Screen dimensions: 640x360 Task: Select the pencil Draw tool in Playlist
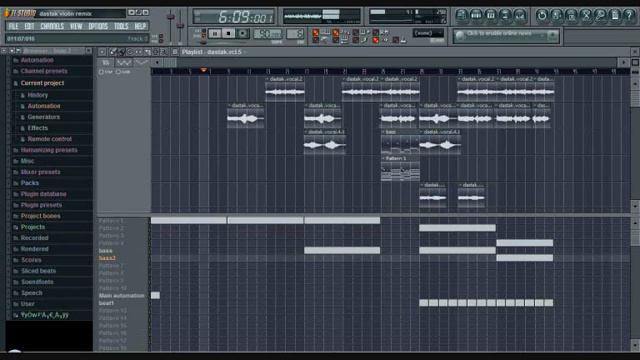point(113,52)
